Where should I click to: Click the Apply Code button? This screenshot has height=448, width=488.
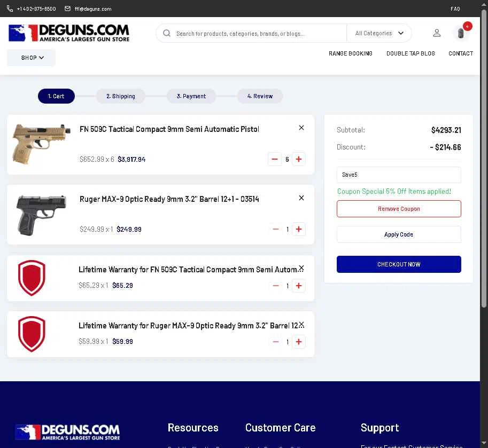[x=399, y=234]
